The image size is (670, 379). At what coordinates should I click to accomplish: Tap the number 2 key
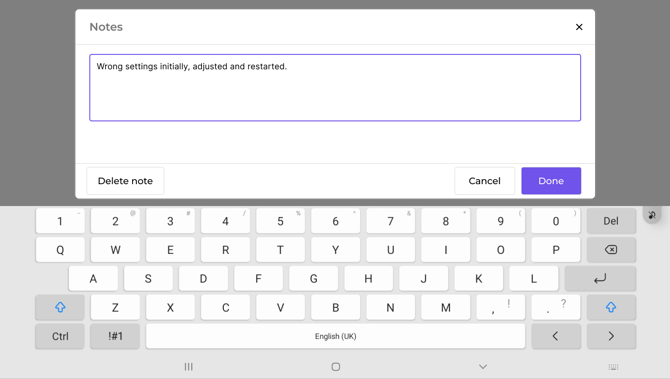115,221
